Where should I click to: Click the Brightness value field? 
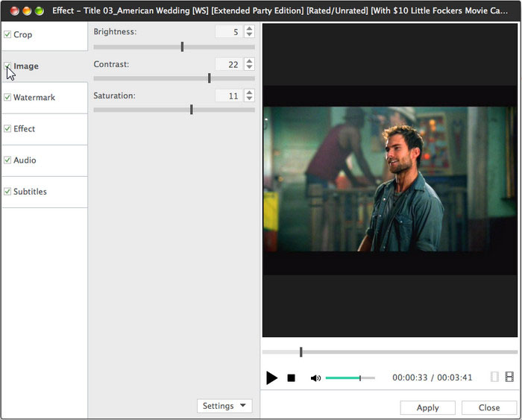coord(230,31)
